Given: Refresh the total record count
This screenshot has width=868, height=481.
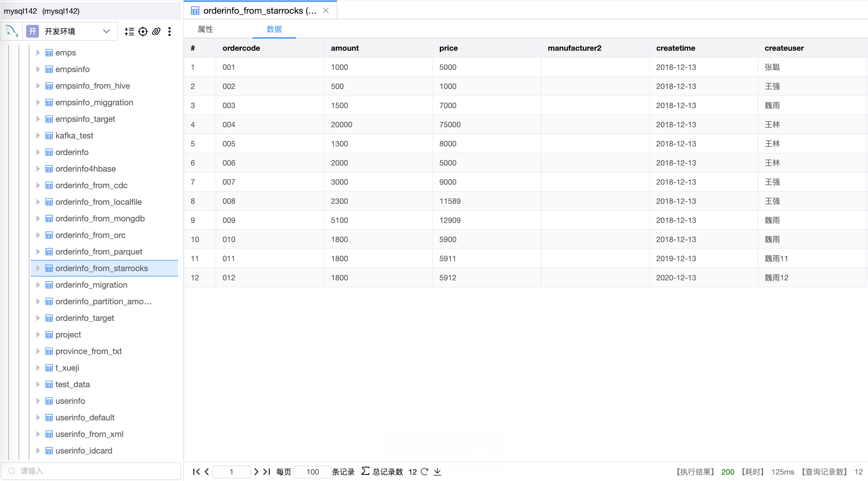Looking at the screenshot, I should pos(424,471).
